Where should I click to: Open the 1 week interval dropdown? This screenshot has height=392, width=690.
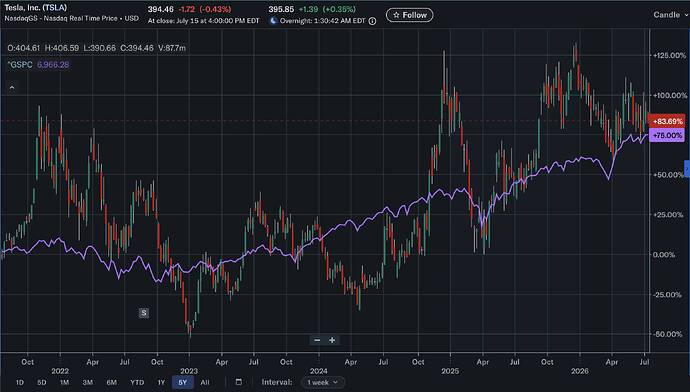323,382
